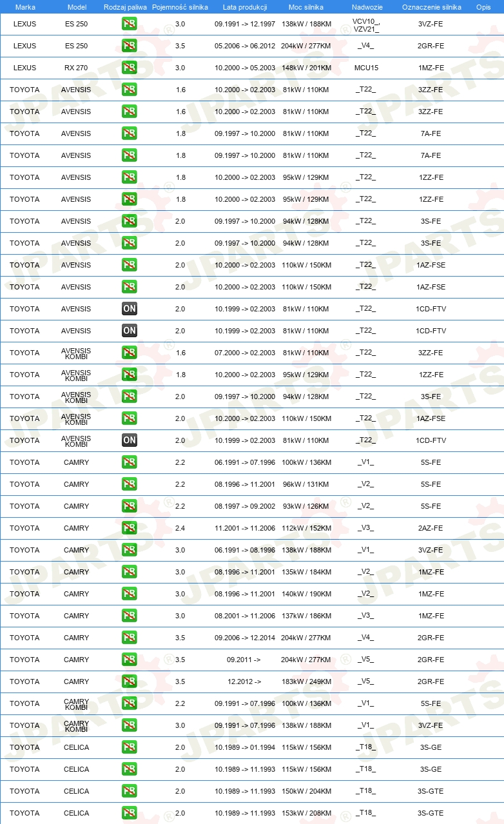Click the PB icon in the Avensis Kombi 3S-FE row

click(x=130, y=397)
